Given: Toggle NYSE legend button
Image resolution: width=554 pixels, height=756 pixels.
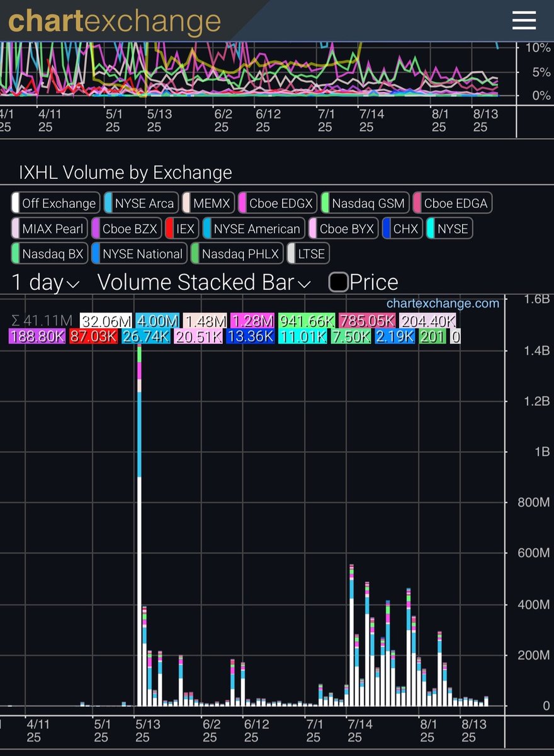Looking at the screenshot, I should 449,228.
